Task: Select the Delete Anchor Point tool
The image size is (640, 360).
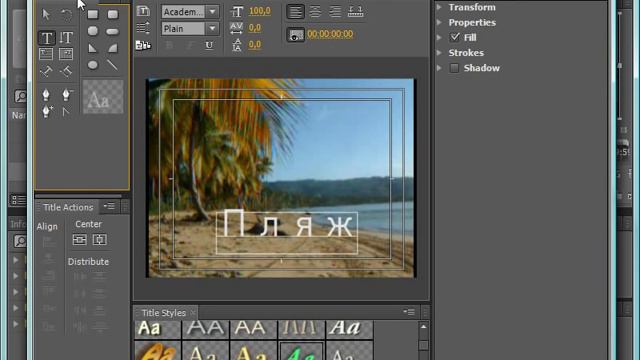Action: pyautogui.click(x=67, y=95)
